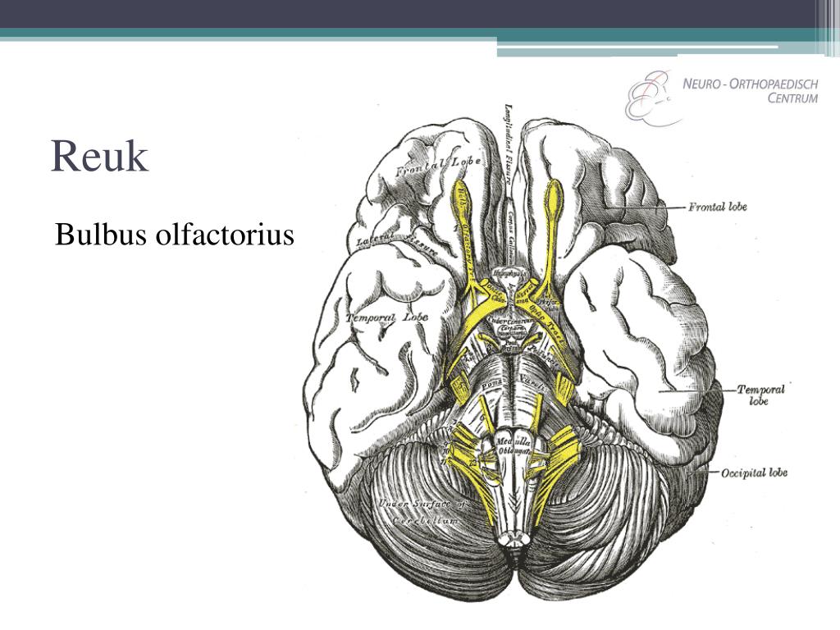Click the 'Lateral Fissure' label

(398, 242)
